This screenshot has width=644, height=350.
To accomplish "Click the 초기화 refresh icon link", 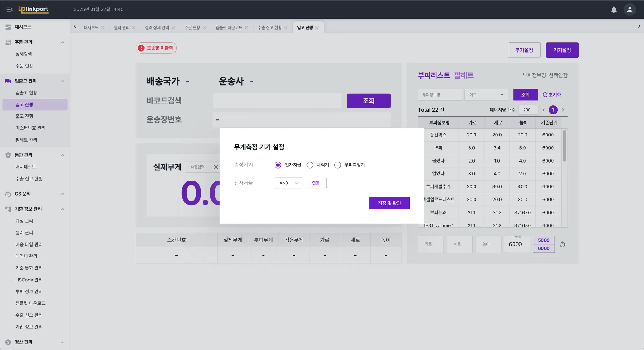I will [x=552, y=95].
